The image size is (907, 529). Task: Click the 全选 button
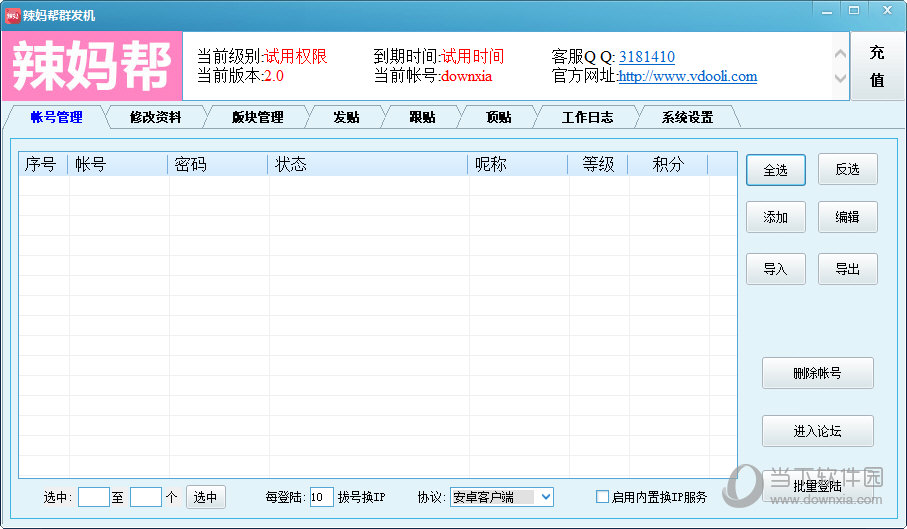775,170
